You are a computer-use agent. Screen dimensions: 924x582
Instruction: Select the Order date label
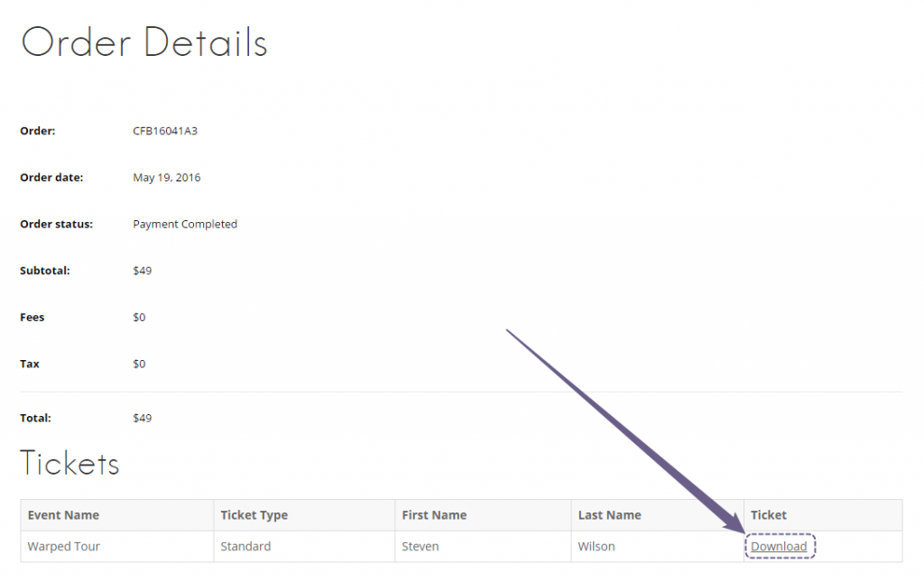[x=51, y=178]
